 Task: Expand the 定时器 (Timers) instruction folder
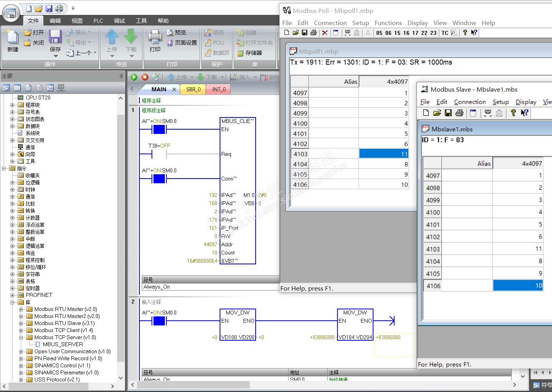click(x=13, y=288)
